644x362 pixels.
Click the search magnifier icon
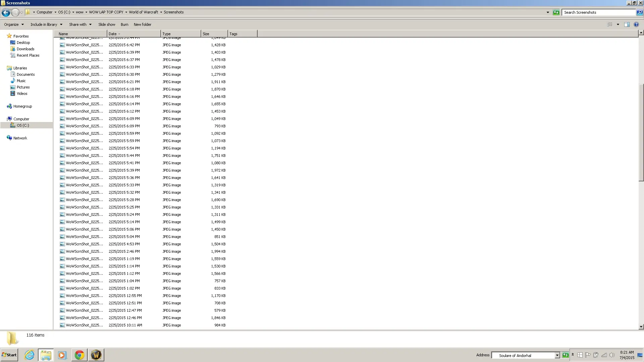coord(639,12)
